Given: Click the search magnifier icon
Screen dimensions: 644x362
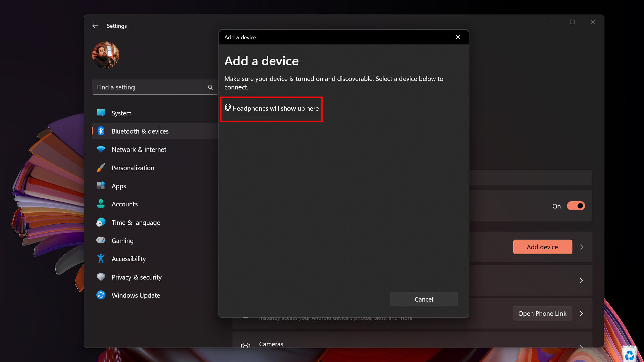Looking at the screenshot, I should (x=210, y=87).
